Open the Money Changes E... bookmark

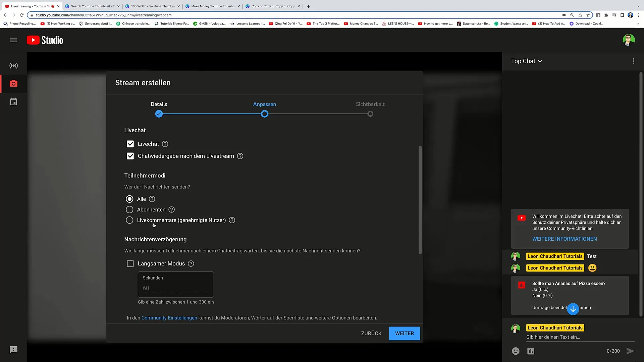click(361, 24)
